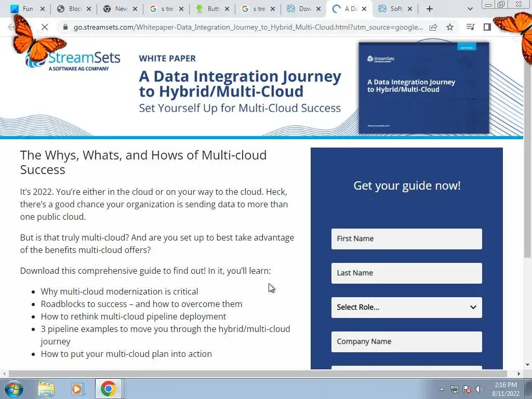The image size is (532, 399).
Task: Click 'How to put your multi-cloud plan into action'
Action: tap(126, 354)
